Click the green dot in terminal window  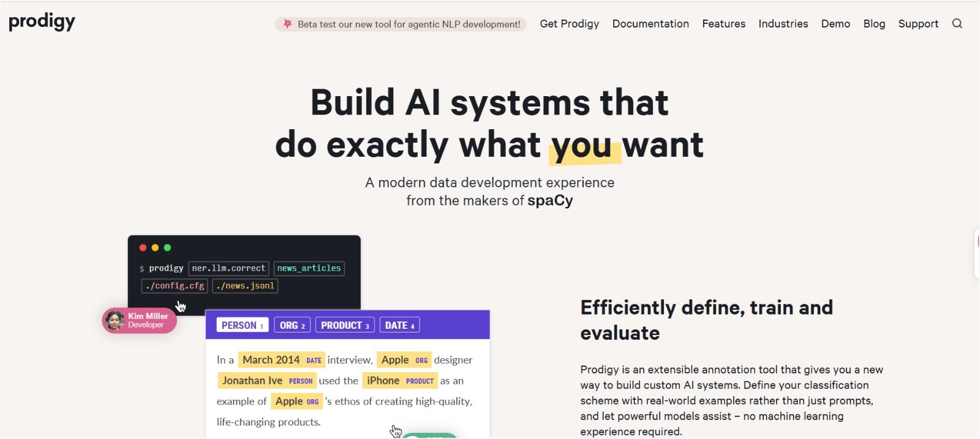[167, 248]
